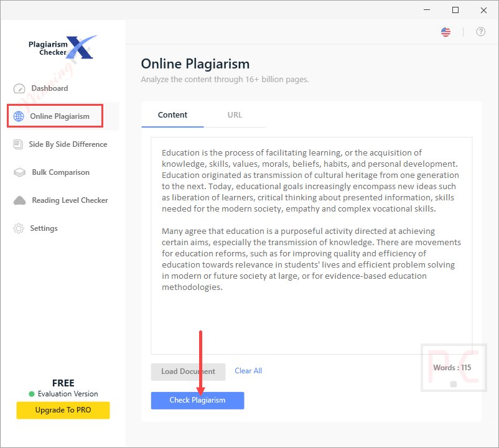The image size is (499, 448).
Task: Click Upgrade To PRO button
Action: tap(63, 410)
